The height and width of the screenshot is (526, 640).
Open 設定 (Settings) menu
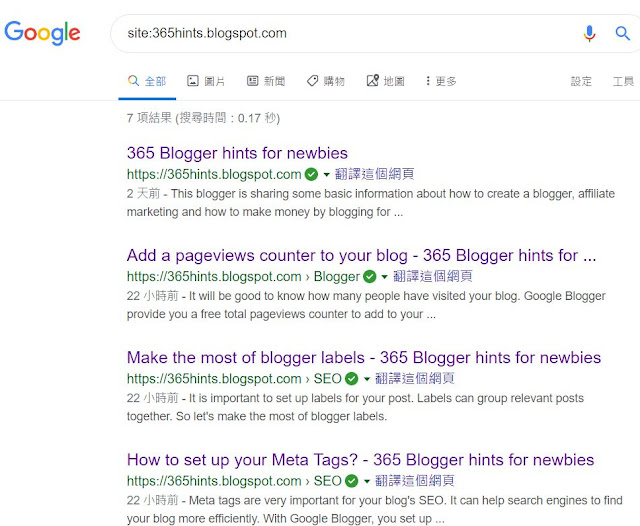click(x=581, y=82)
